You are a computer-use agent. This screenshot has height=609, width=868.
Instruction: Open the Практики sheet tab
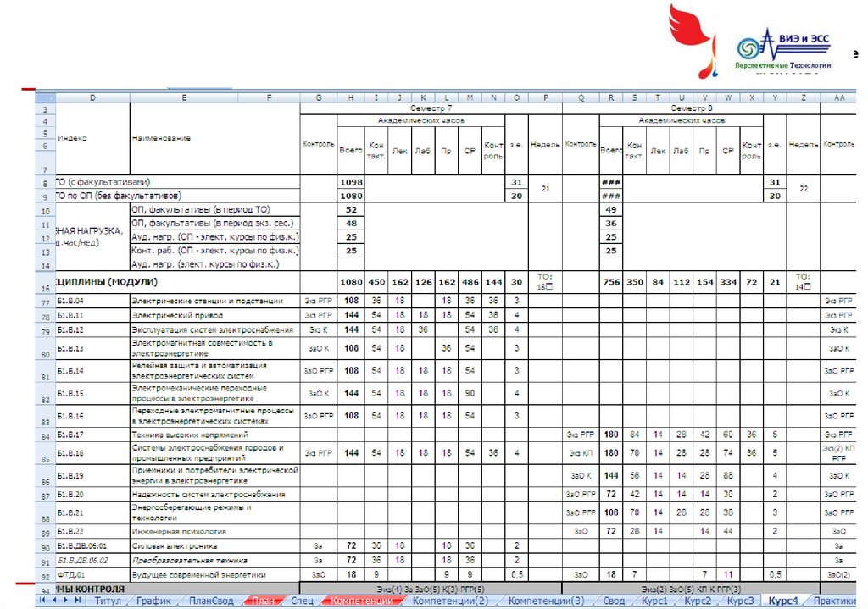pos(835,601)
